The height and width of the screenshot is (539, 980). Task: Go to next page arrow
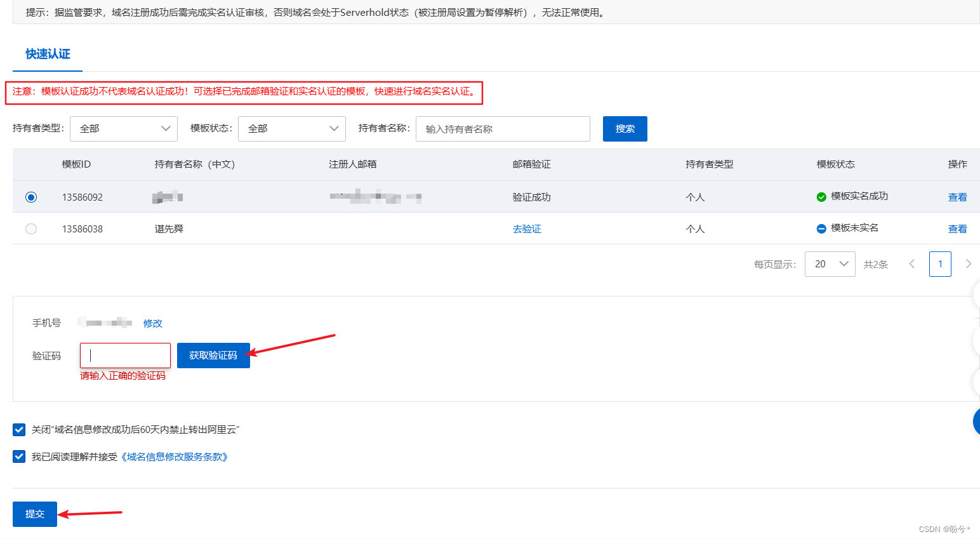(x=969, y=264)
